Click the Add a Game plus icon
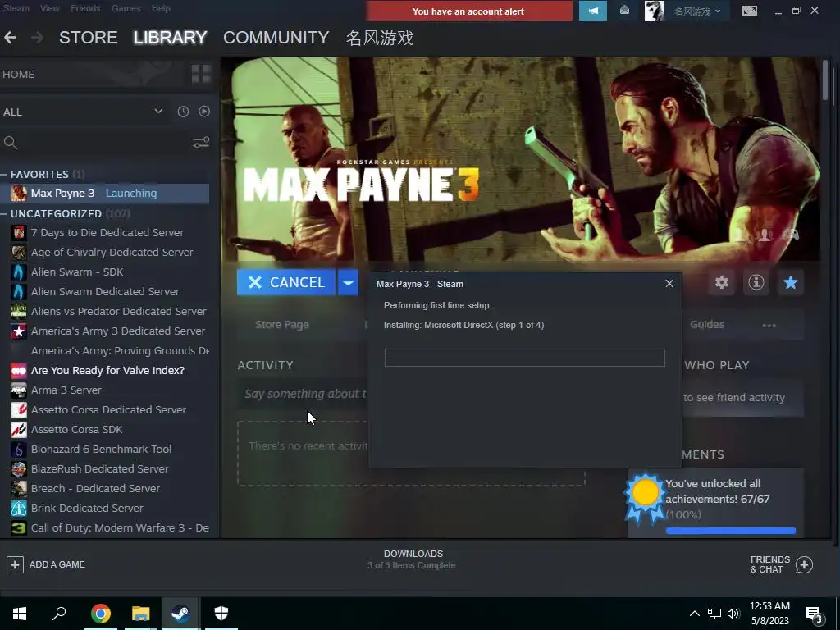 click(x=15, y=564)
